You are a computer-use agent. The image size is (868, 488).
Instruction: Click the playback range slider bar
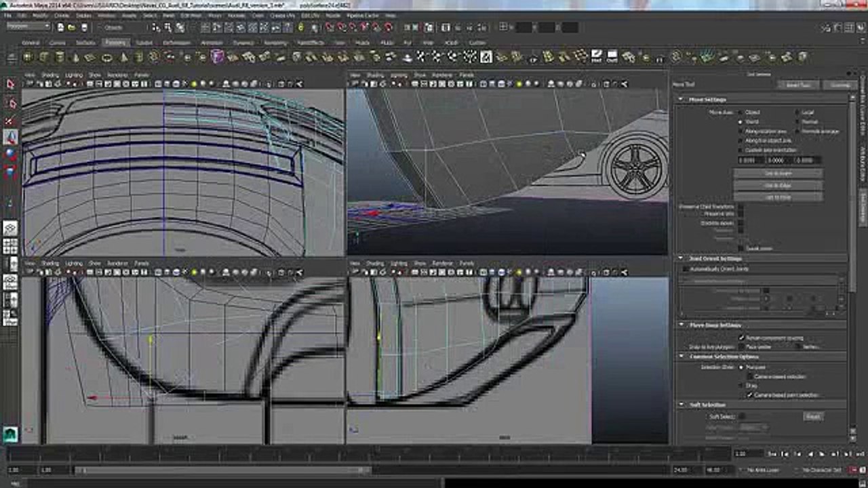pos(222,470)
